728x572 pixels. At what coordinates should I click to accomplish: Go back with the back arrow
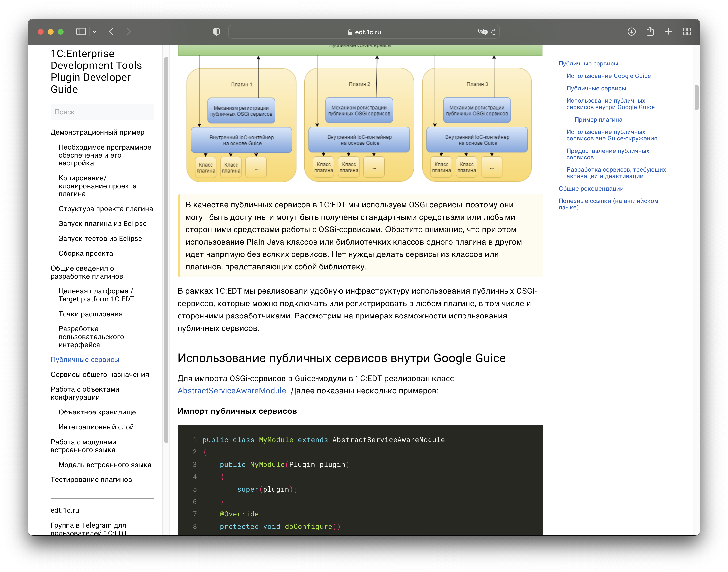(111, 32)
